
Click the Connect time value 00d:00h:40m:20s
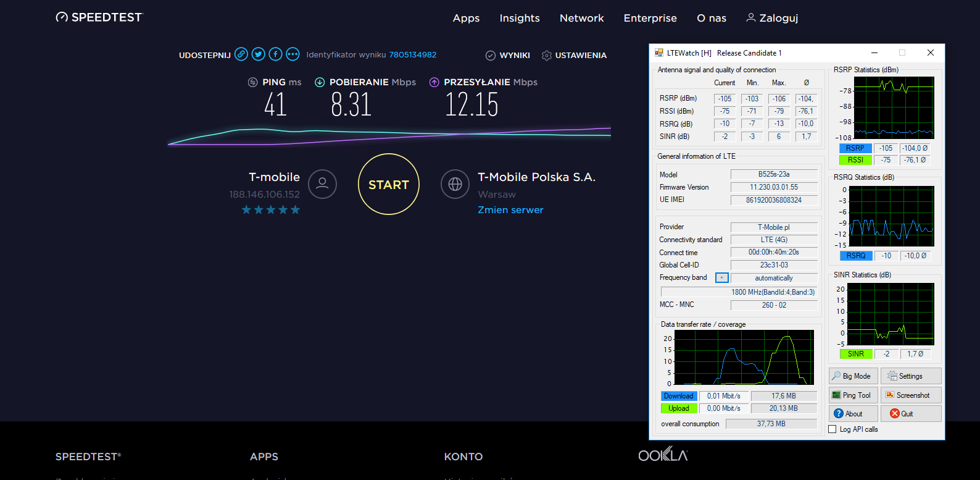tap(774, 252)
